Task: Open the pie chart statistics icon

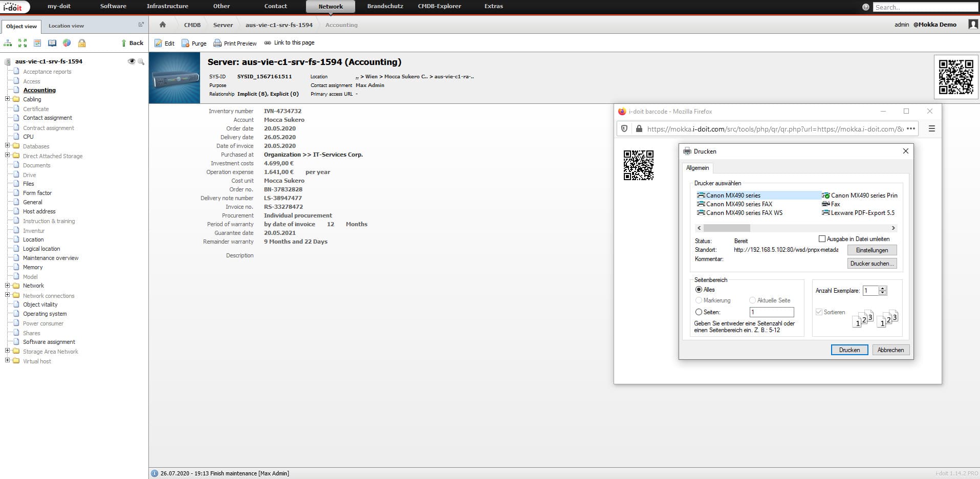Action: point(67,43)
